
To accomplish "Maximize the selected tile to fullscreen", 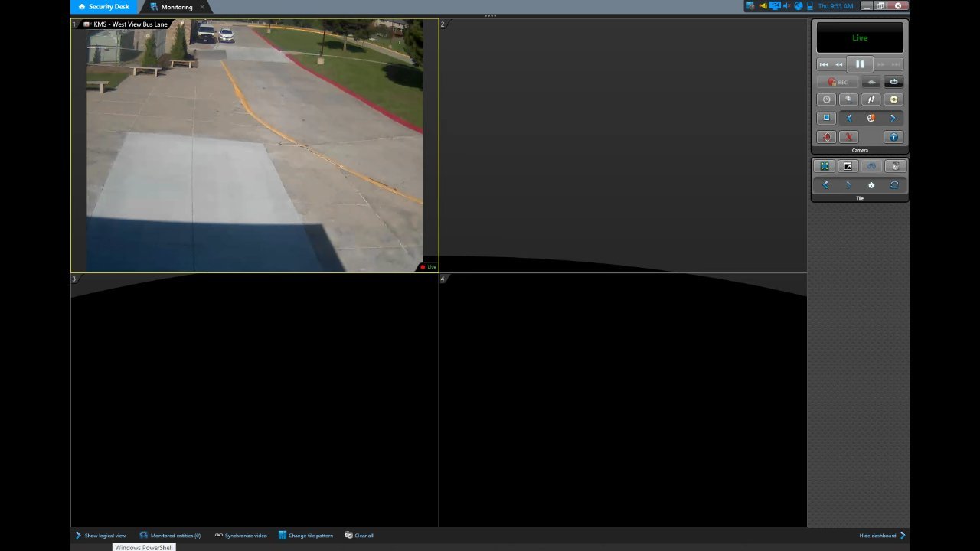I will tap(825, 166).
